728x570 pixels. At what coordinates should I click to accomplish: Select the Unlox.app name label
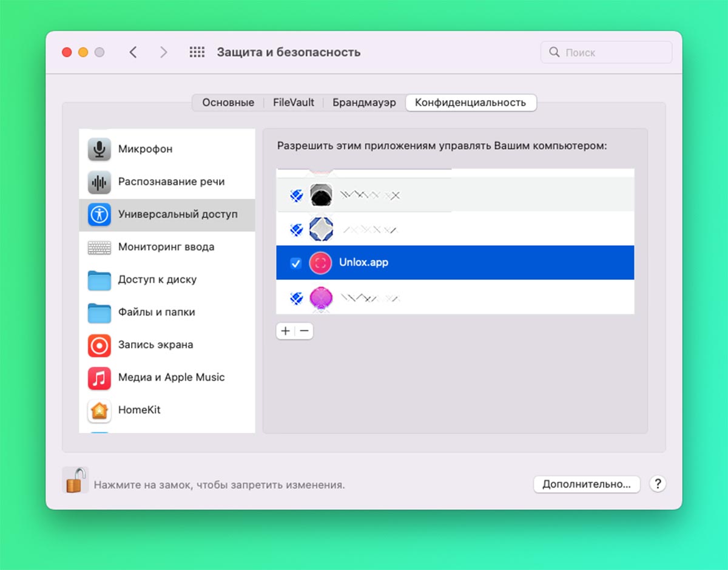[364, 263]
